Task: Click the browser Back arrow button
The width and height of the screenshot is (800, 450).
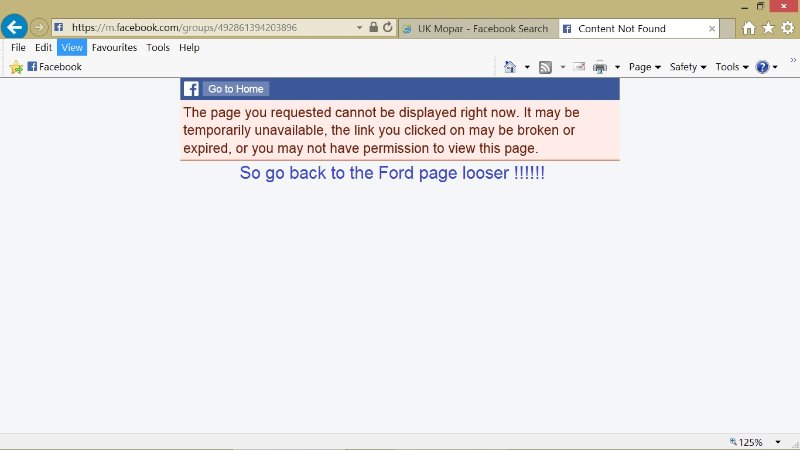Action: pos(14,27)
